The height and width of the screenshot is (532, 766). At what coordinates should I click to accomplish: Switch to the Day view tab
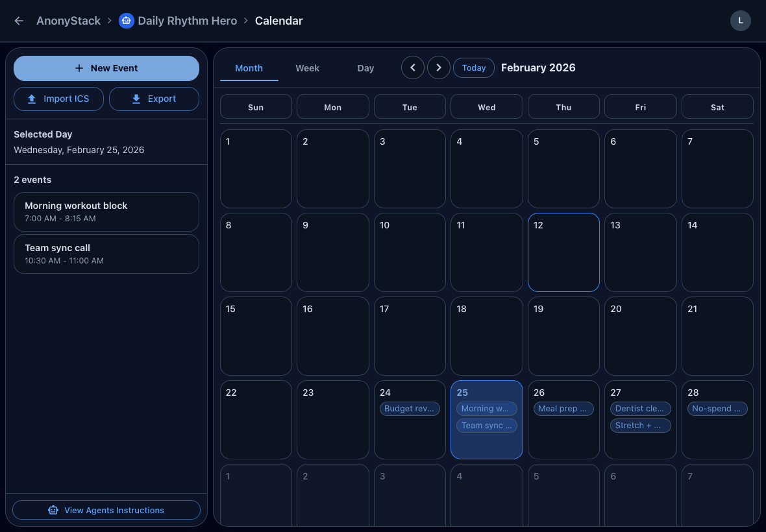(365, 67)
